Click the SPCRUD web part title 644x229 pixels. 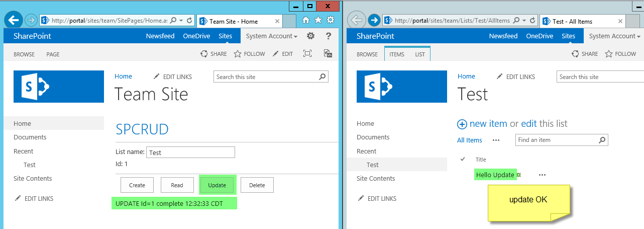[x=142, y=129]
